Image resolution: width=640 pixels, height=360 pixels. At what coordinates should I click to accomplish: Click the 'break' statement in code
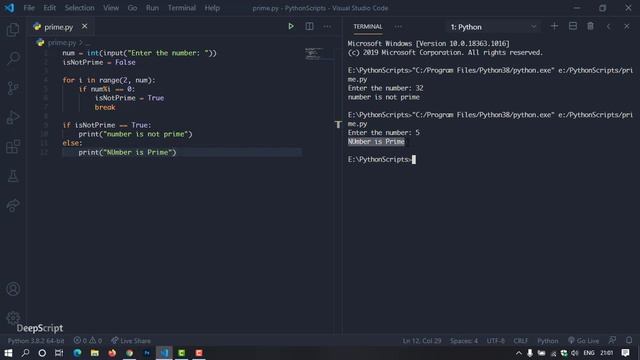[105, 107]
